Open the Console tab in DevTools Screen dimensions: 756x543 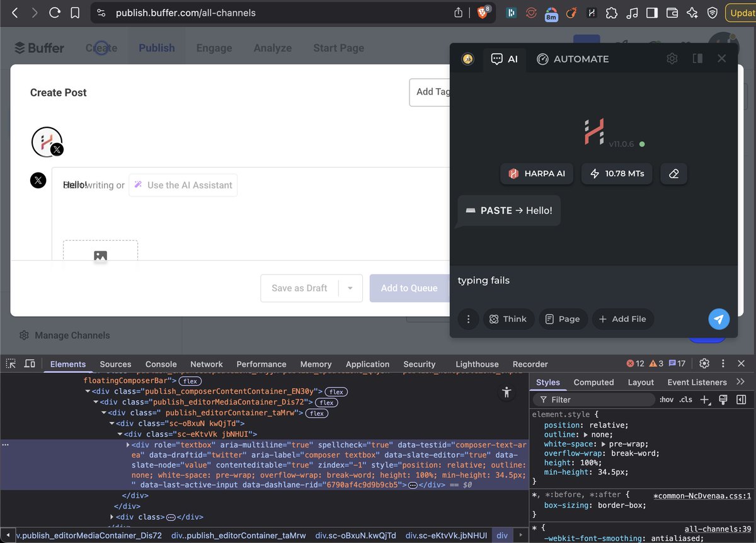click(161, 364)
